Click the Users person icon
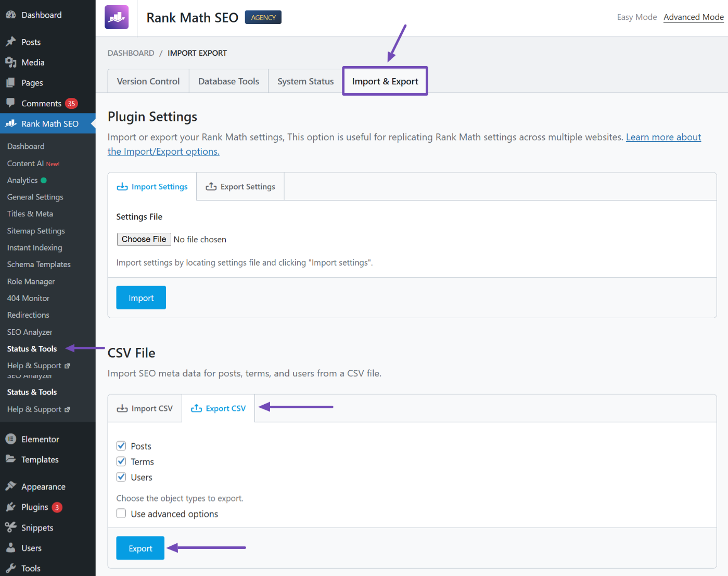Screen dimensions: 728x576 click(10, 548)
